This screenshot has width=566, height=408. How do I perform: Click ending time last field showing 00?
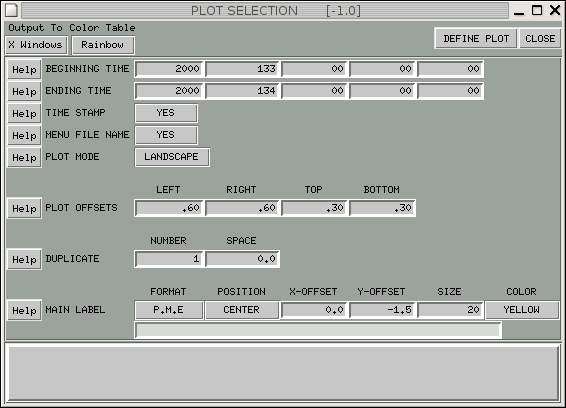[450, 91]
